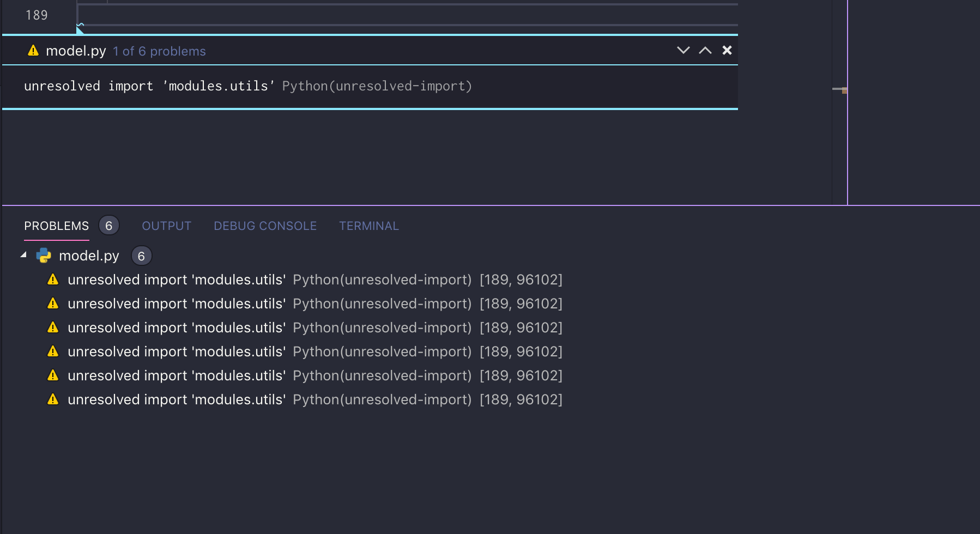Click the warning triangle on the first problem entry
The image size is (980, 534).
tap(53, 279)
